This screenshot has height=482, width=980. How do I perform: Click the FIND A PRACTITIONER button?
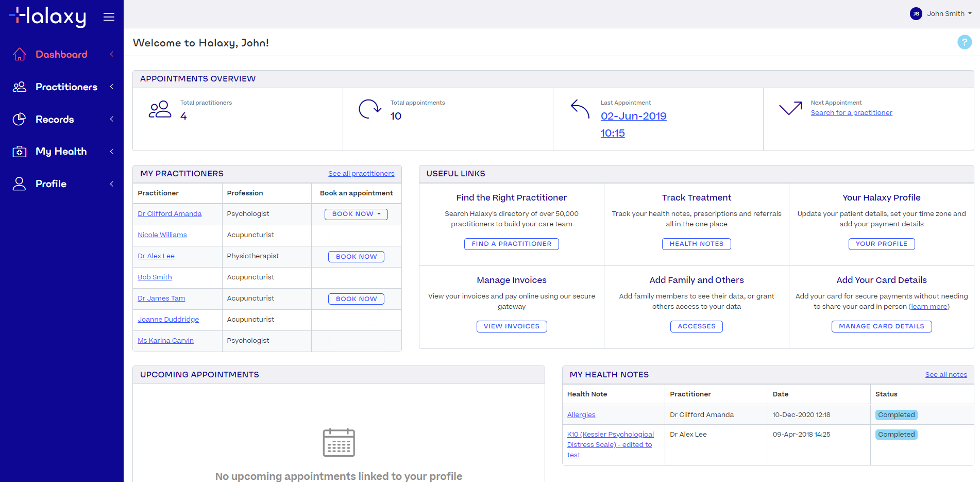tap(511, 244)
